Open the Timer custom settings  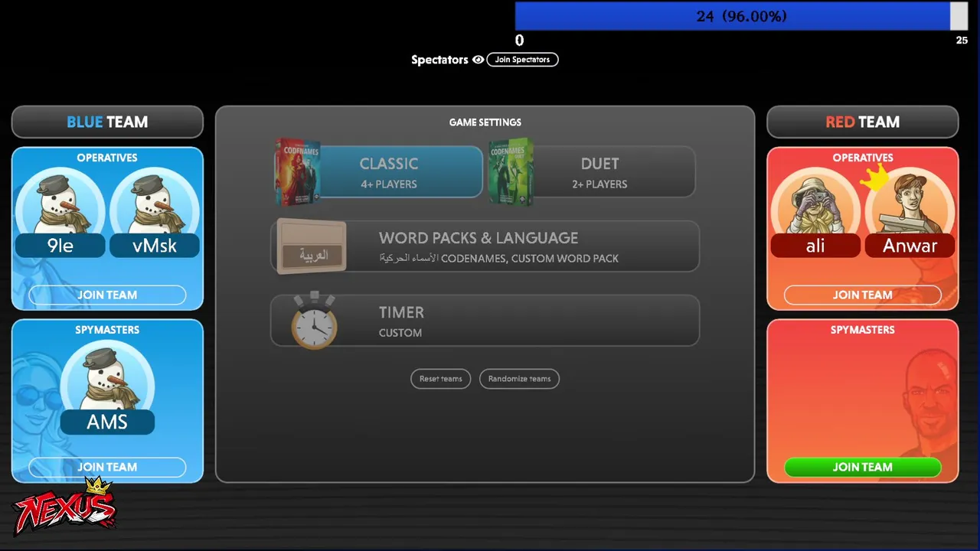(485, 321)
